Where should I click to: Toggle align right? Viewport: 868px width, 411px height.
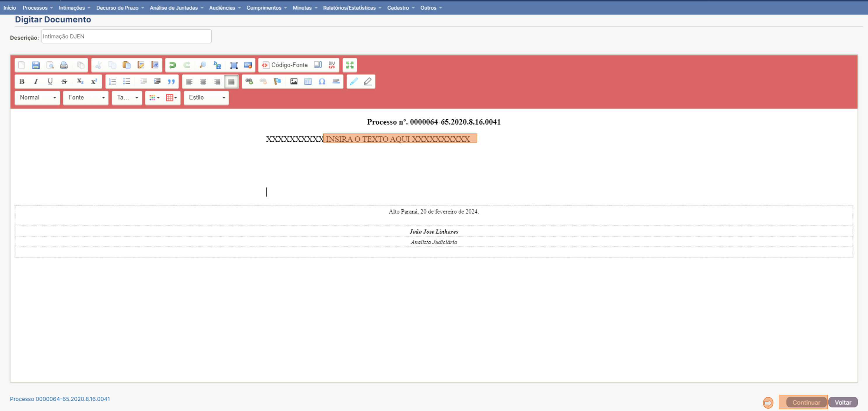coord(217,81)
